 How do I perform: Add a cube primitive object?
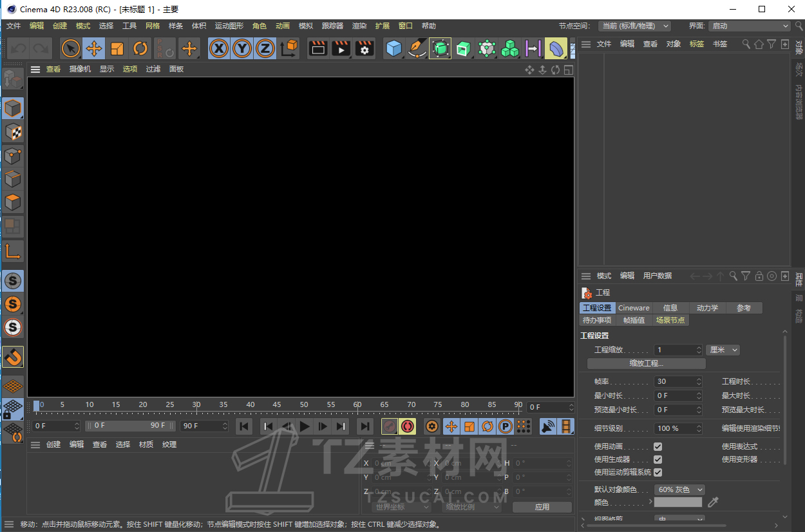pyautogui.click(x=394, y=48)
